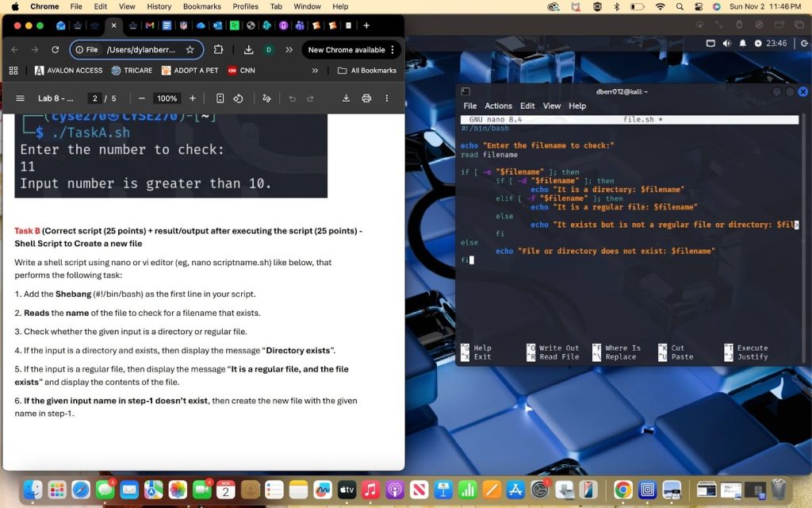Enable the PDF draw annotation tool
812x508 pixels.
[x=266, y=98]
